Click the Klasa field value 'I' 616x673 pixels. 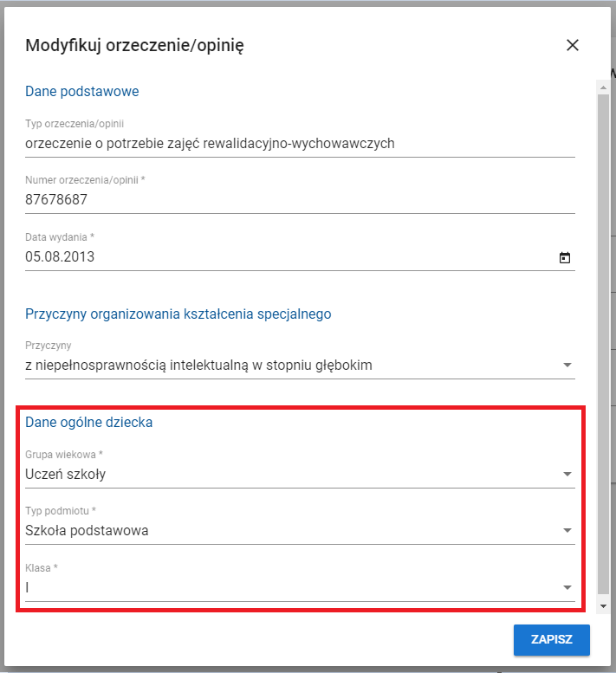tap(29, 588)
